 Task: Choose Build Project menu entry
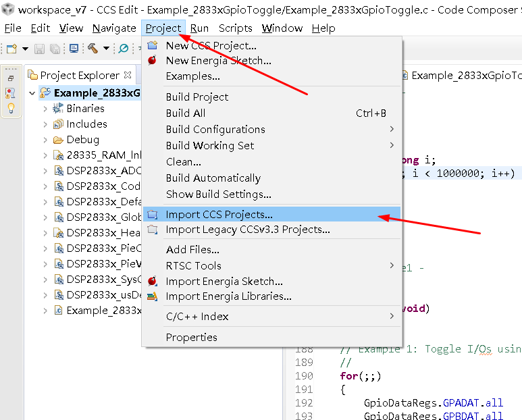(271, 97)
